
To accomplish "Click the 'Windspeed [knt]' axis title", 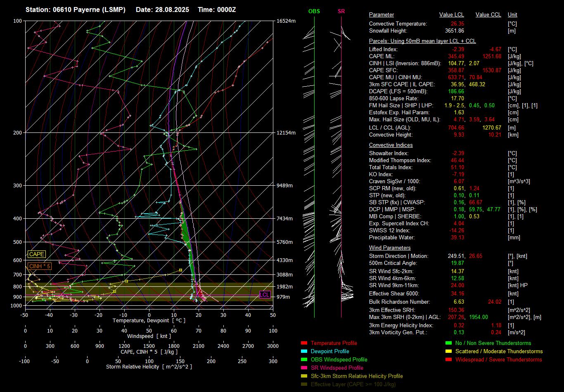I will [149, 336].
